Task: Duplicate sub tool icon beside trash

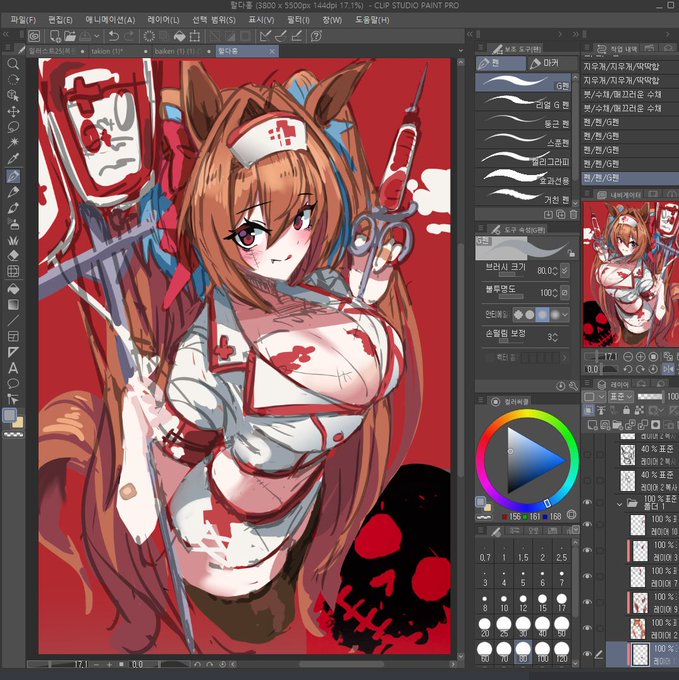Action: (561, 214)
